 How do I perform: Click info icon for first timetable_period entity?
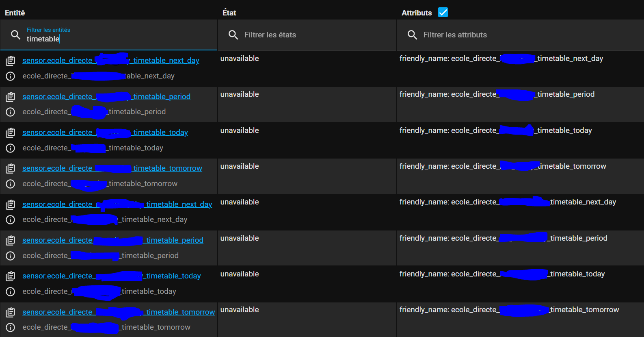(x=11, y=112)
